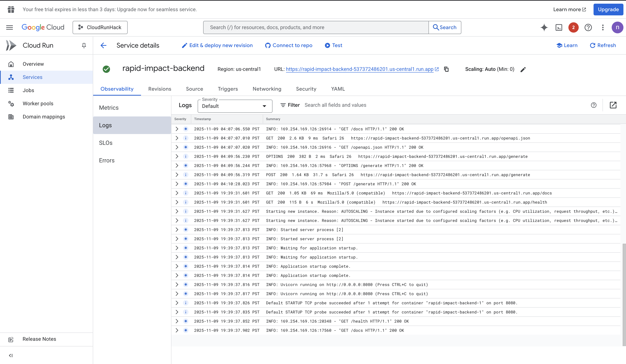The height and width of the screenshot is (364, 626).
Task: Copy service URL to clipboard
Action: point(446,69)
